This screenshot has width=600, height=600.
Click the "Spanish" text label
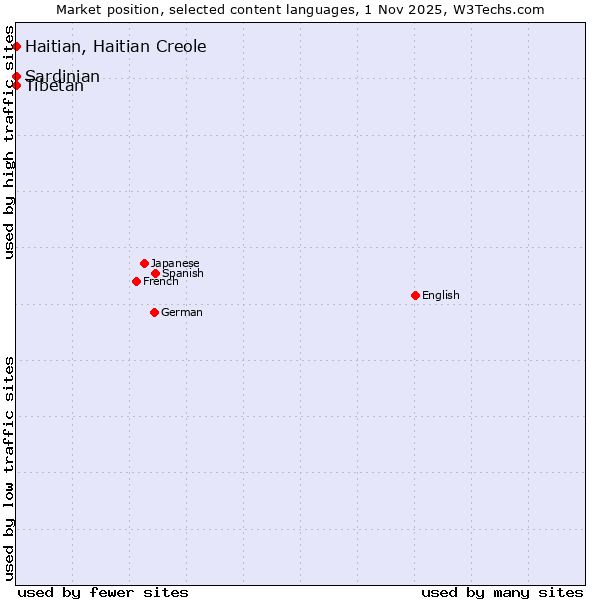click(x=183, y=273)
